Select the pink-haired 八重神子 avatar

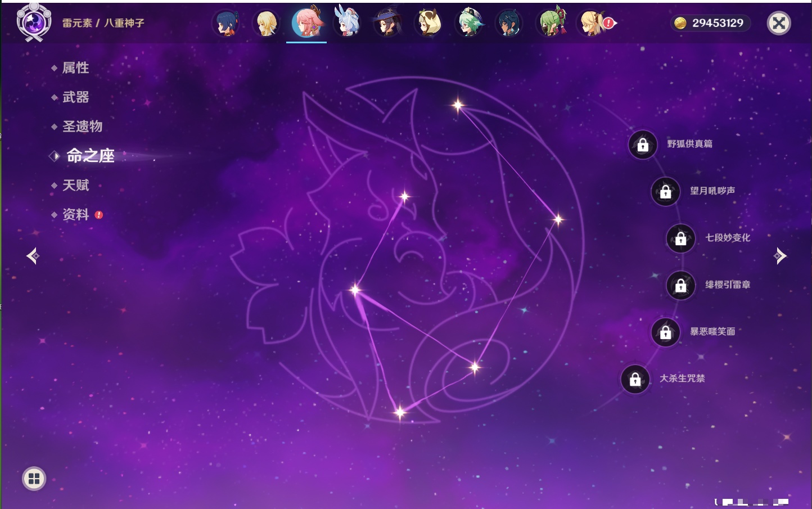coord(306,22)
